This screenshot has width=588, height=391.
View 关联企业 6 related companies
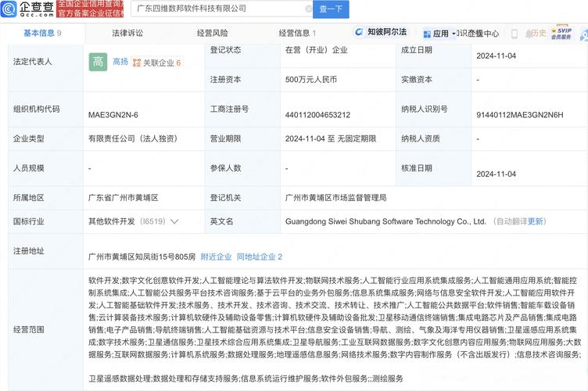[157, 63]
